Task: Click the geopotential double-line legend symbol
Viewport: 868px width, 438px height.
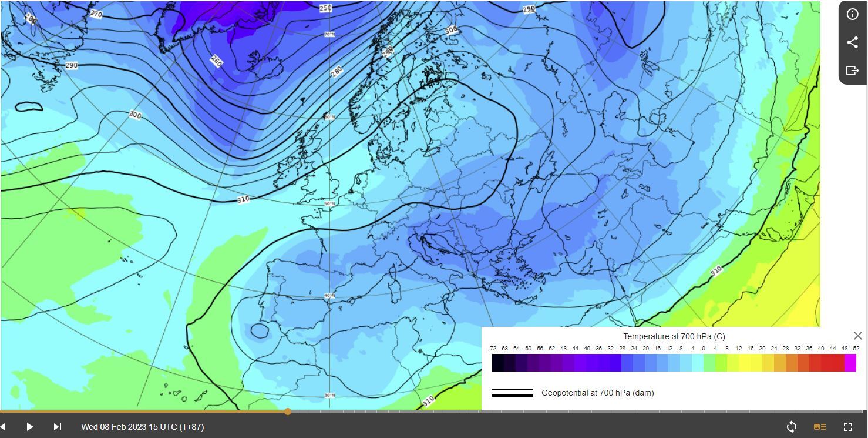Action: [x=512, y=393]
